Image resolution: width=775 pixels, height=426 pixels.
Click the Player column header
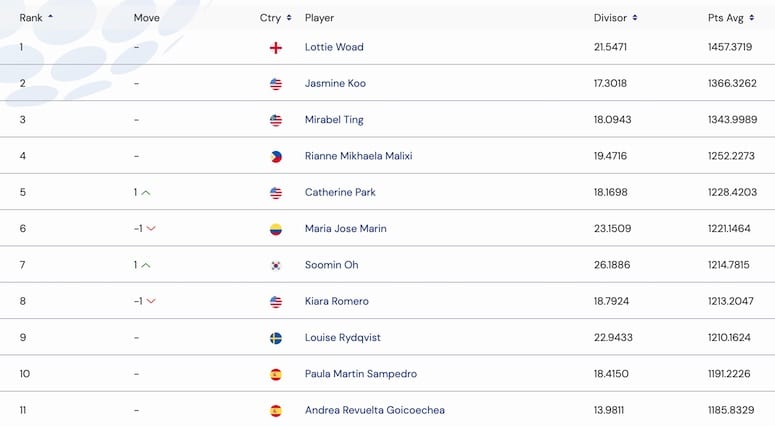(x=319, y=18)
